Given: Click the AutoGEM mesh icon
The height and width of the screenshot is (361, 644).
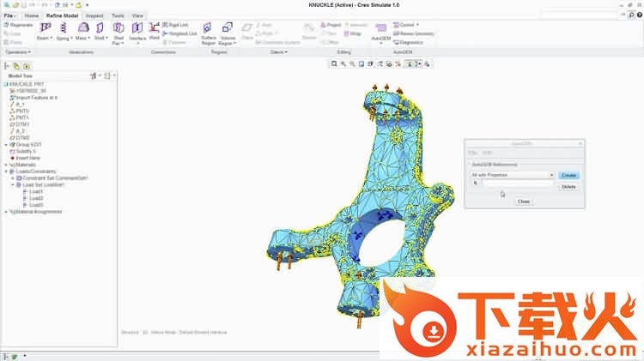Looking at the screenshot, I should [x=380, y=28].
